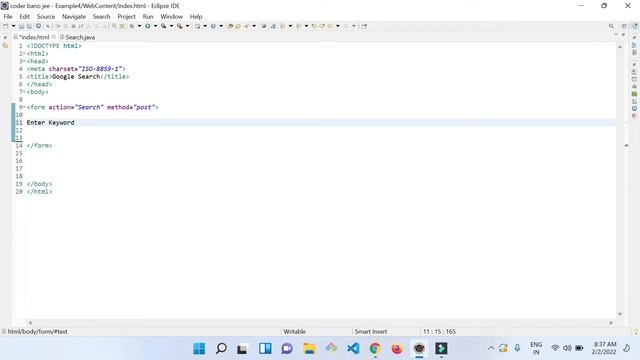The width and height of the screenshot is (640, 360).
Task: Open Firefox from the taskbar
Action: (397, 349)
